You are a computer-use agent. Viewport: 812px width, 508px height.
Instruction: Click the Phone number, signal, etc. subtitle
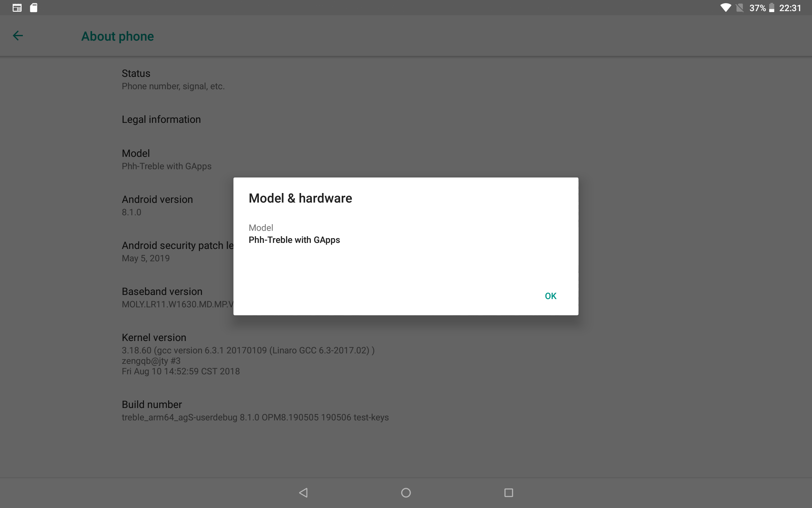pyautogui.click(x=173, y=86)
